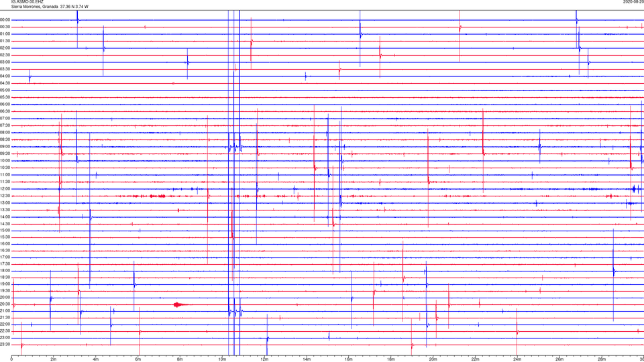Select the 21:00 trace time label

5,311
